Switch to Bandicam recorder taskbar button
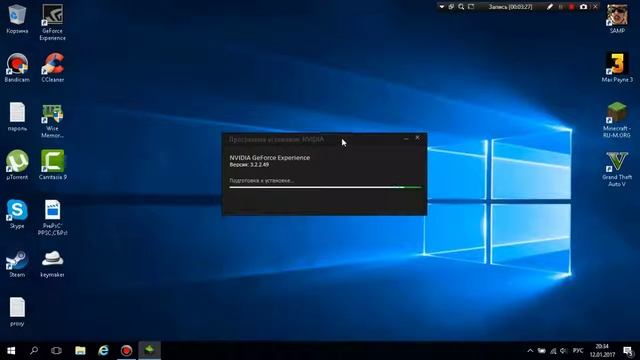The height and width of the screenshot is (360, 640). (x=127, y=351)
